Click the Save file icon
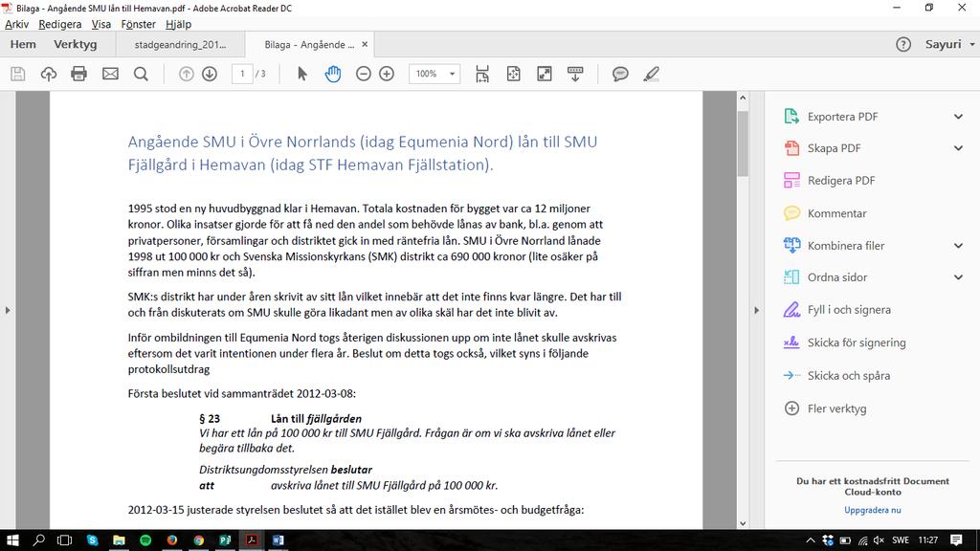Screen dimensions: 980x551 (x=18, y=74)
